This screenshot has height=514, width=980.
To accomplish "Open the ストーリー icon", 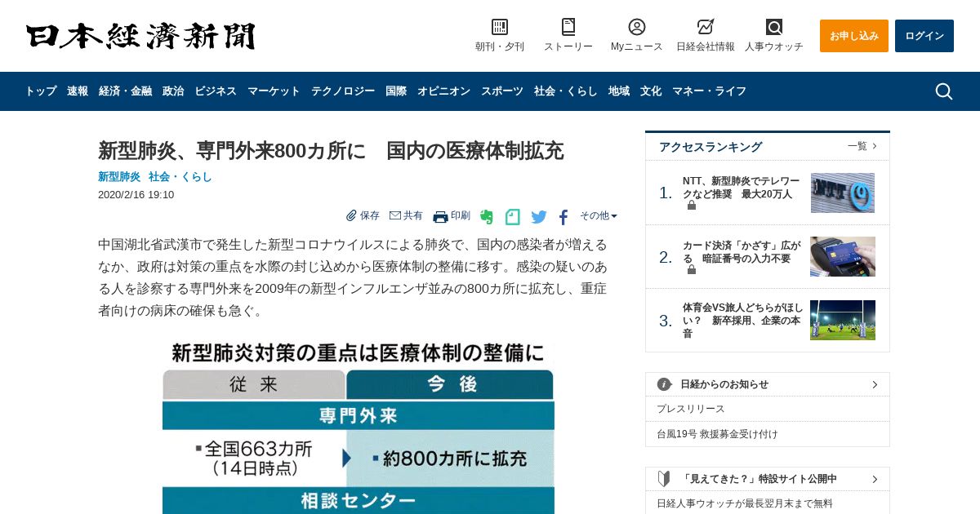I will (568, 27).
